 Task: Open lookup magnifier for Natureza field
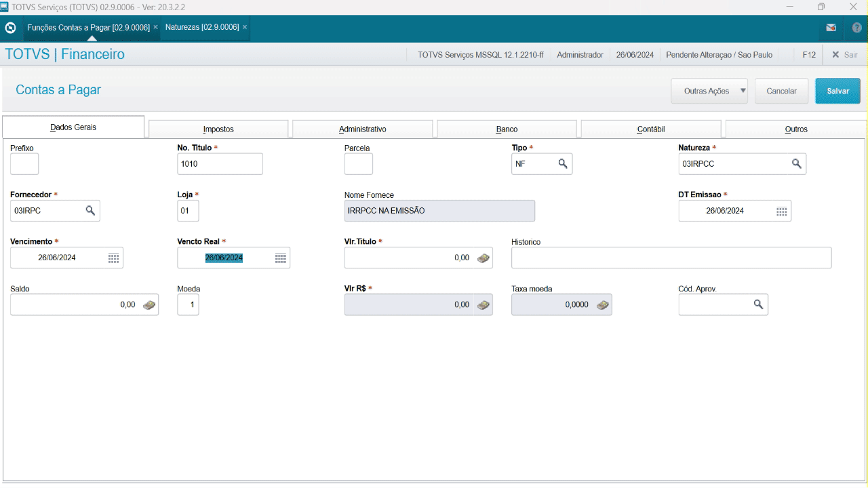(797, 163)
